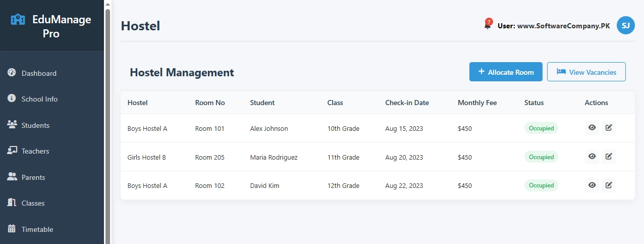Click the notification bell icon
The height and width of the screenshot is (244, 644).
tap(487, 25)
